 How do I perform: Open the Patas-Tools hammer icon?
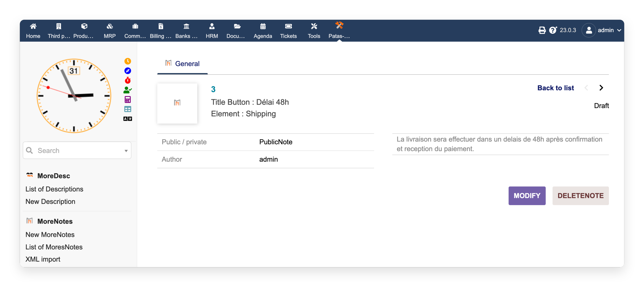pos(339,25)
